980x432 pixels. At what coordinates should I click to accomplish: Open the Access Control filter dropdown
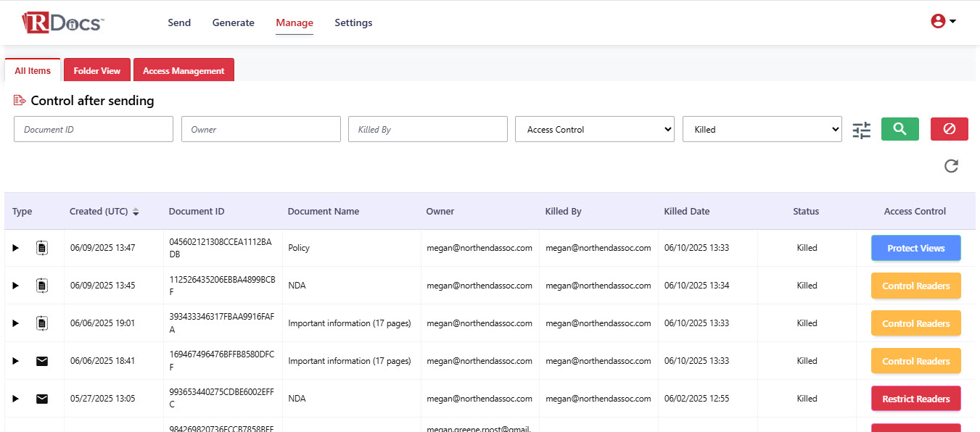point(594,129)
